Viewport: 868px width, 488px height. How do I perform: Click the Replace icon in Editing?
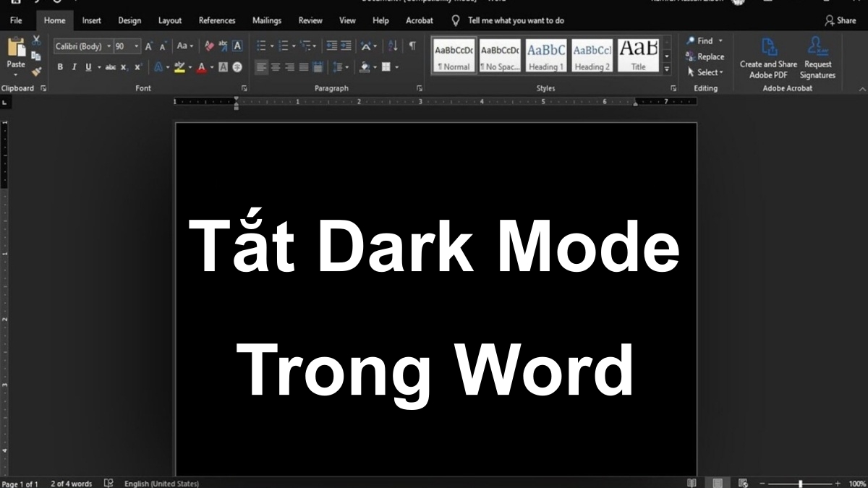tap(705, 56)
